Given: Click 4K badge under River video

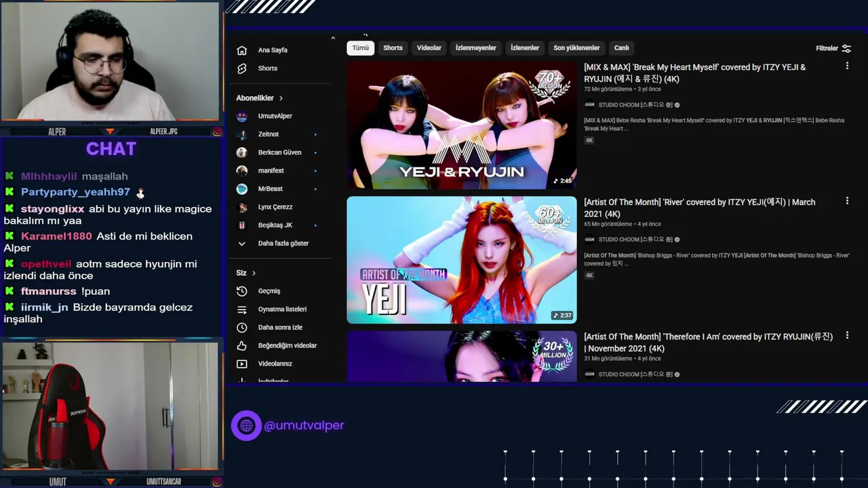Looking at the screenshot, I should (x=589, y=275).
